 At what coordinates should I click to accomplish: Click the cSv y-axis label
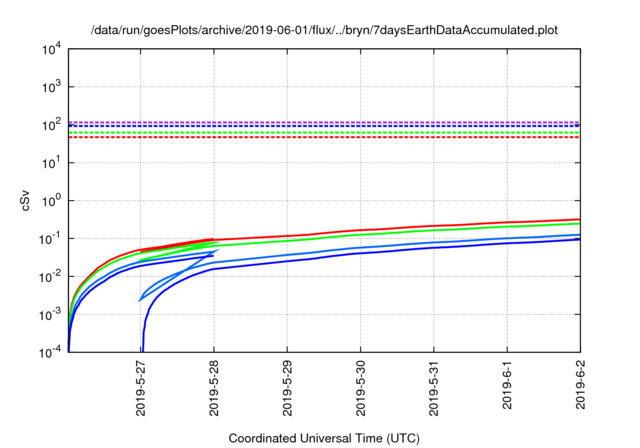pos(27,200)
